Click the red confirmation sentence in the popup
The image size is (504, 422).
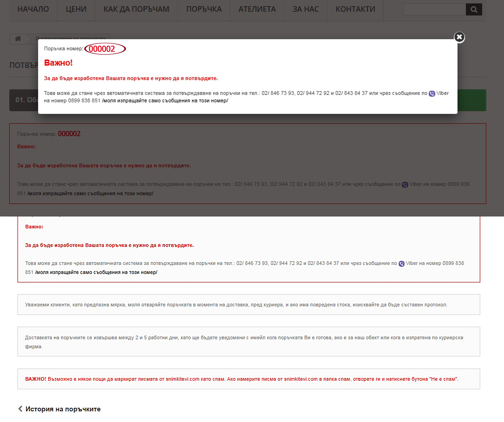tap(131, 78)
